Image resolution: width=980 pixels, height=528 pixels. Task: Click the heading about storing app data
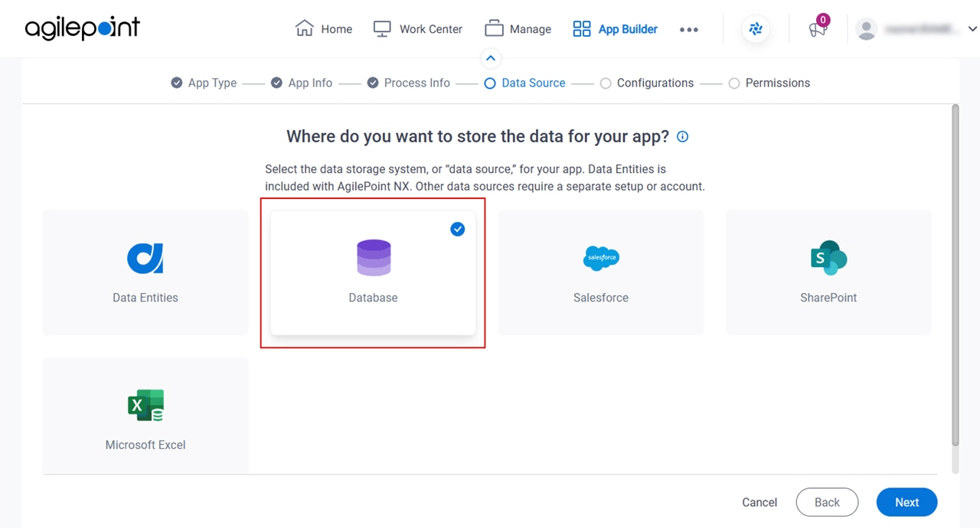pyautogui.click(x=478, y=137)
